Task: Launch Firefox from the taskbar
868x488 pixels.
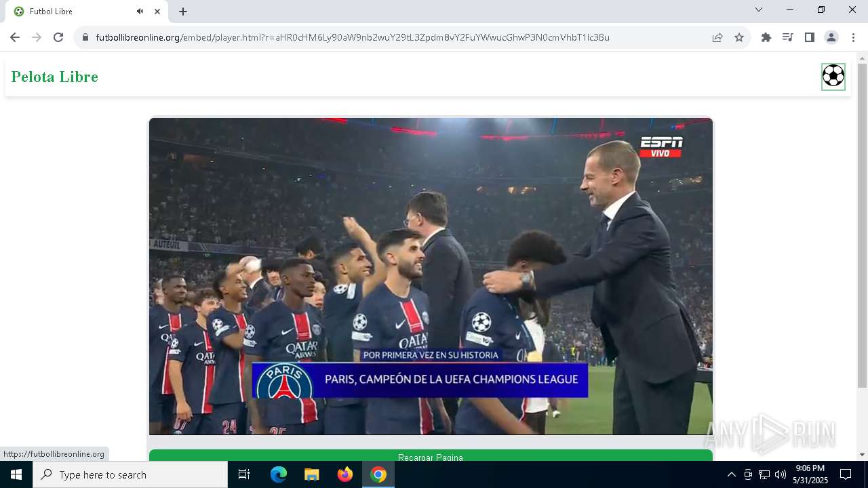Action: click(x=345, y=474)
